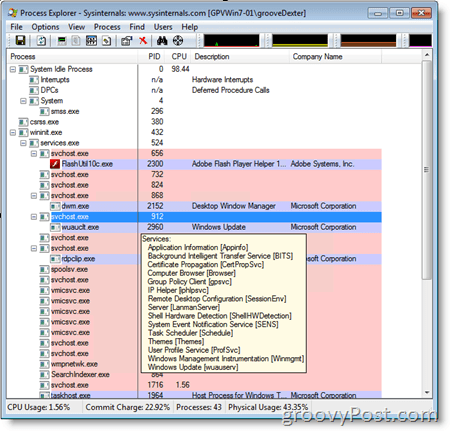Click the vertical scrollbar up arrow
450x431 pixels.
pos(427,55)
